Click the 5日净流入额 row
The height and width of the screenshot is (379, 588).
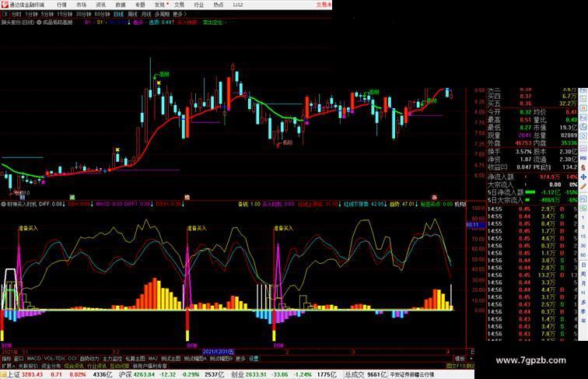(533, 192)
